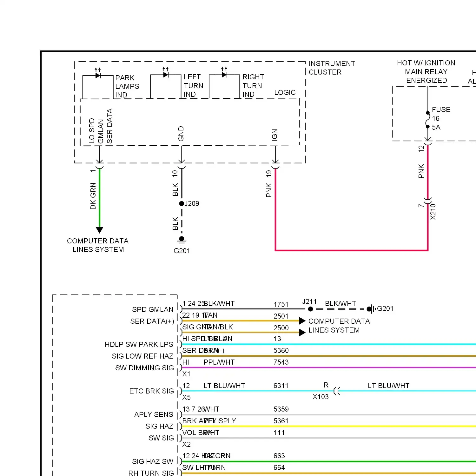Select the PARK LAMPS IND label

point(127,86)
